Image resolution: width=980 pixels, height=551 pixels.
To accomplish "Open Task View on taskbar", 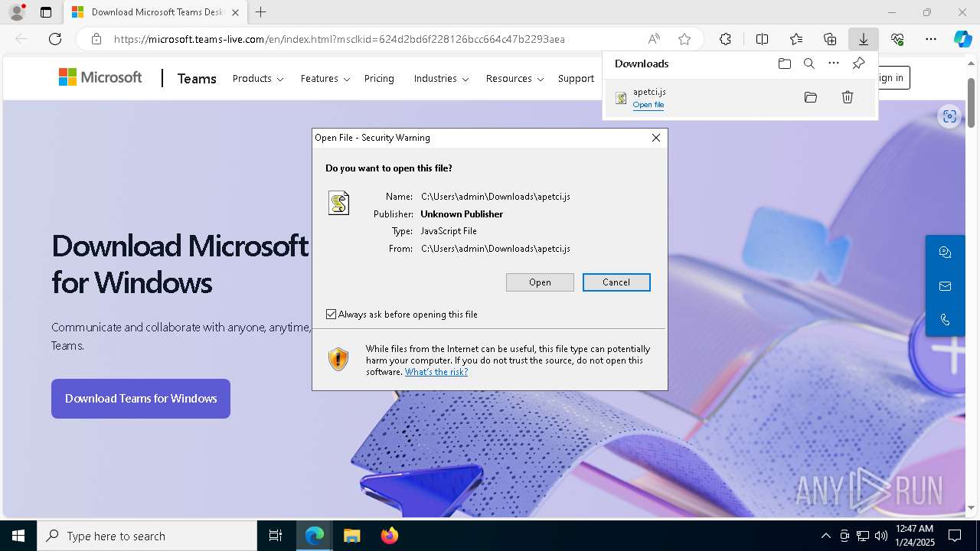I will [276, 536].
